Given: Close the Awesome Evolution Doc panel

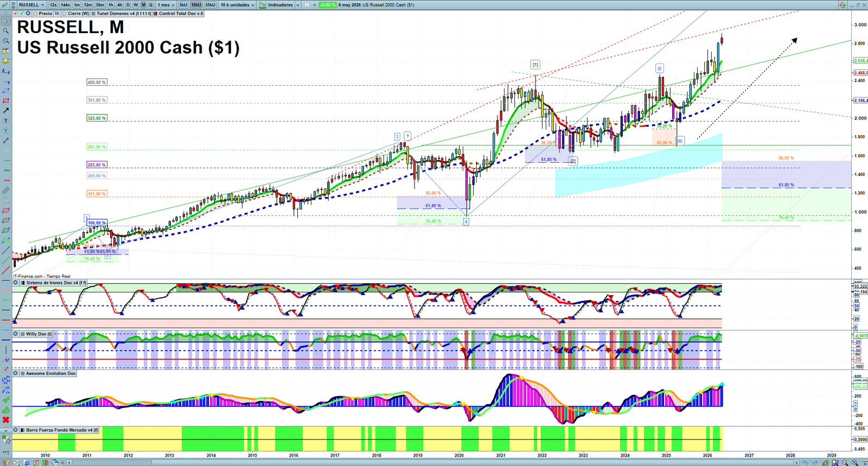Looking at the screenshot, I should [15, 373].
